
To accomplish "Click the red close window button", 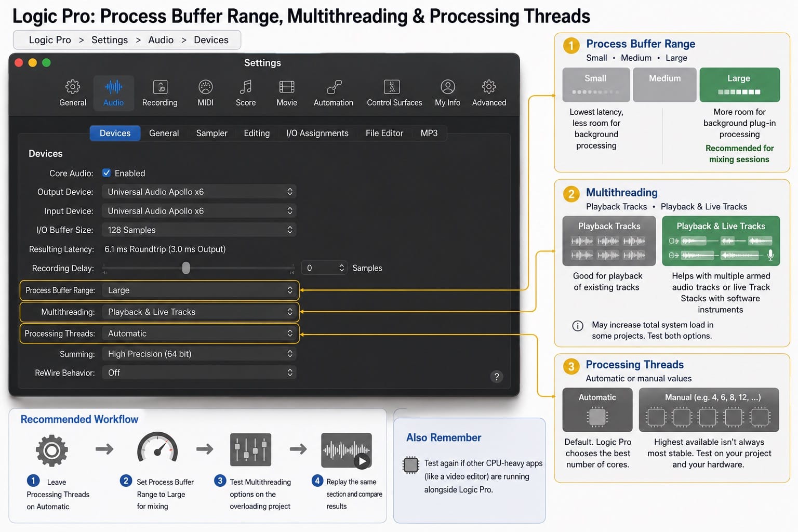I will pyautogui.click(x=19, y=63).
